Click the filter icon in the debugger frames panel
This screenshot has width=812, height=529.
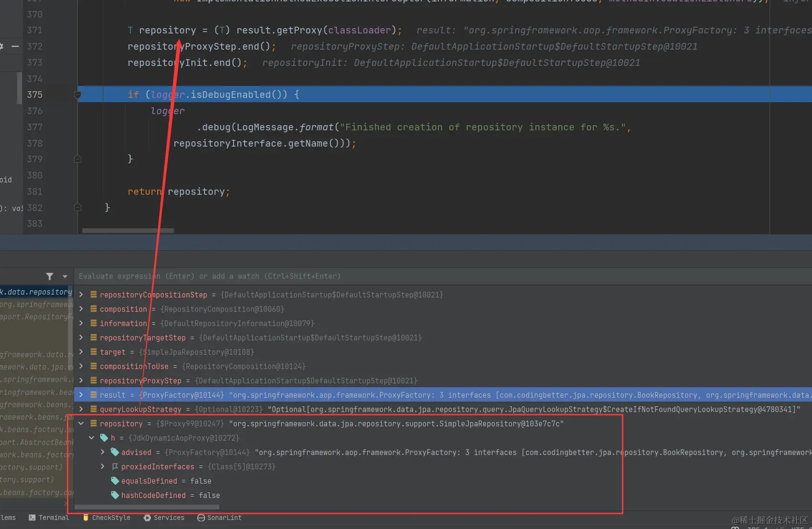50,276
